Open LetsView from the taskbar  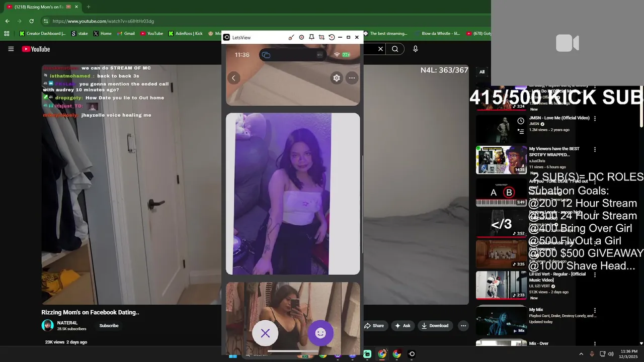[x=412, y=354]
